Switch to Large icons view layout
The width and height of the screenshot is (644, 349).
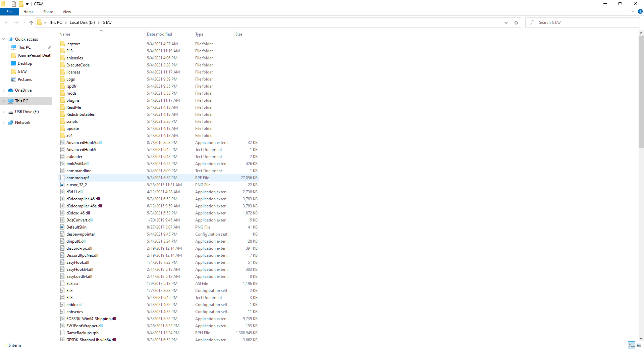639,345
